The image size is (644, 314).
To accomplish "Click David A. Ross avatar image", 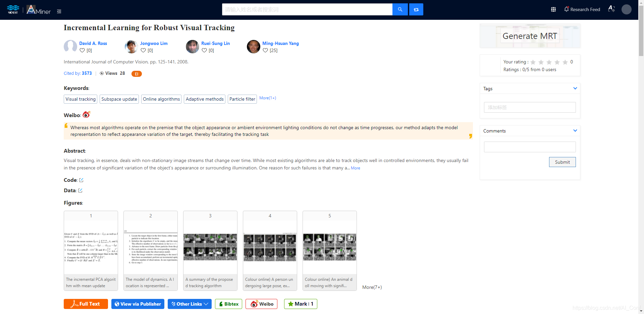I will click(70, 47).
